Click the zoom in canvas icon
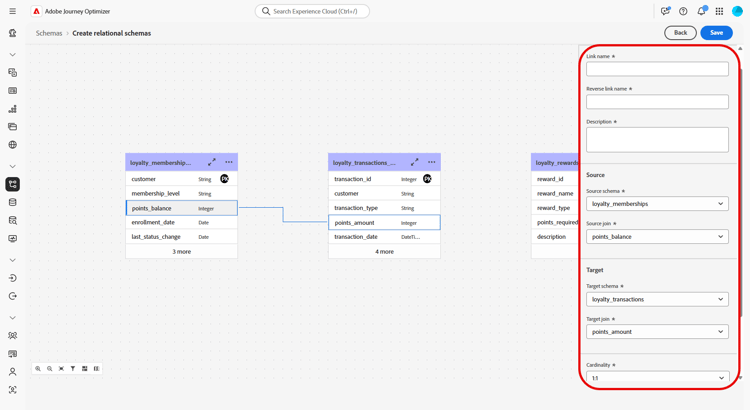750x410 pixels. pos(38,368)
